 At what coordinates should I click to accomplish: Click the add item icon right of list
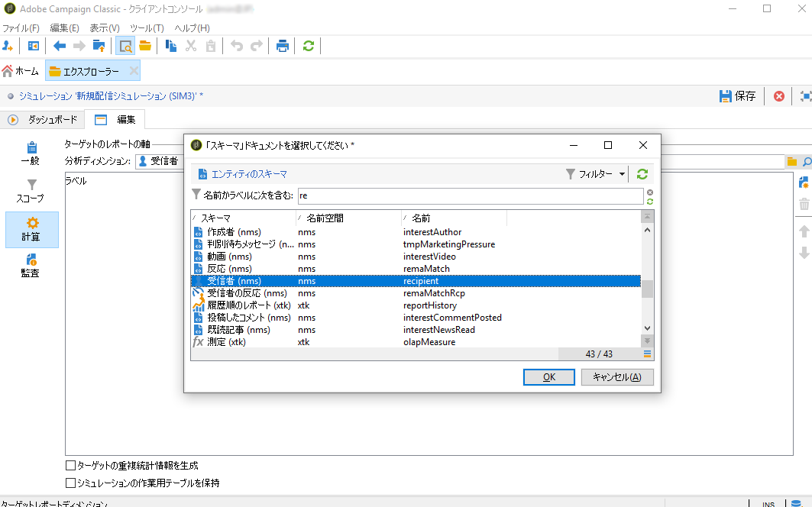(x=804, y=182)
